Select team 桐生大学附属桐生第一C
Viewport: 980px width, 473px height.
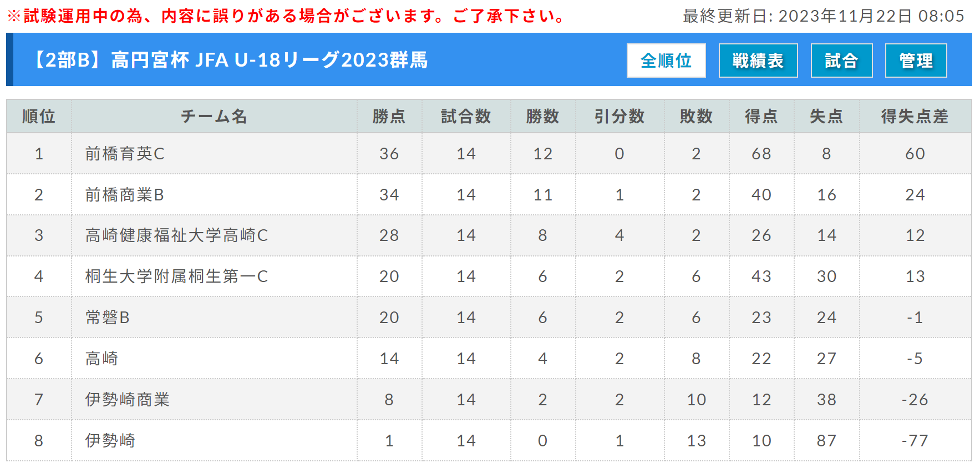click(176, 276)
